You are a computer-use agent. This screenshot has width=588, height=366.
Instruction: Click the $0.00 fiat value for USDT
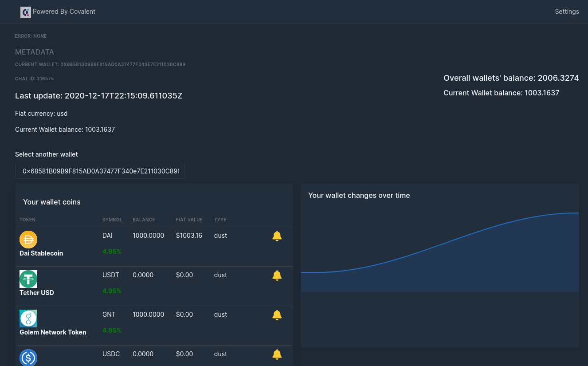(184, 275)
